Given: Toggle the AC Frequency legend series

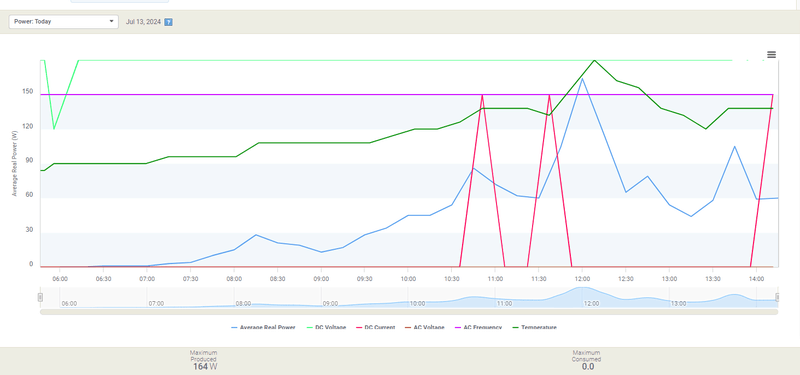Looking at the screenshot, I should [478, 328].
